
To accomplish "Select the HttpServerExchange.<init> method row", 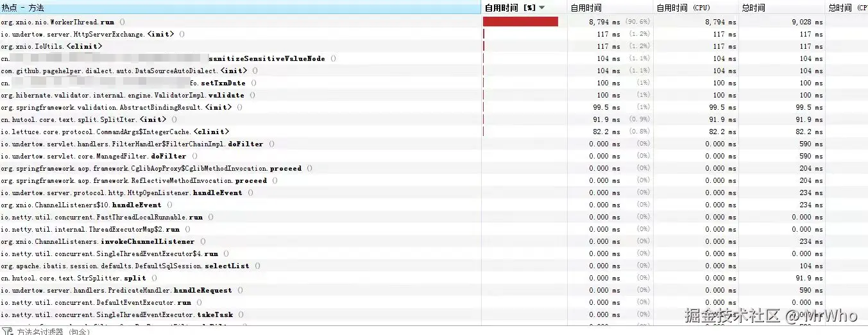I will 92,34.
